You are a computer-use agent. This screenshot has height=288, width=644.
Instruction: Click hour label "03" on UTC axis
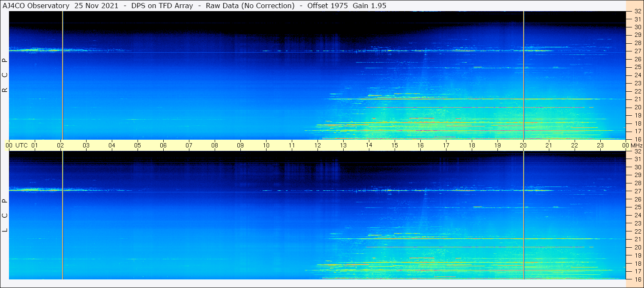click(x=86, y=145)
